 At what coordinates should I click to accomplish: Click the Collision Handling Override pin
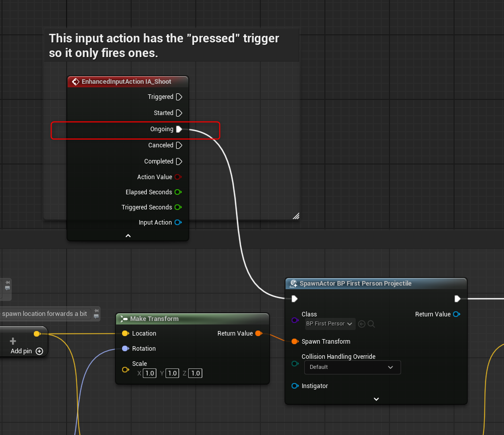(295, 364)
